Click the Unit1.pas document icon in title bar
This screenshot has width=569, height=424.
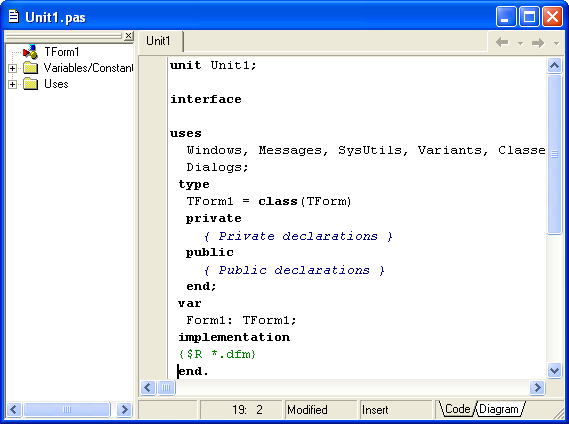coord(13,16)
